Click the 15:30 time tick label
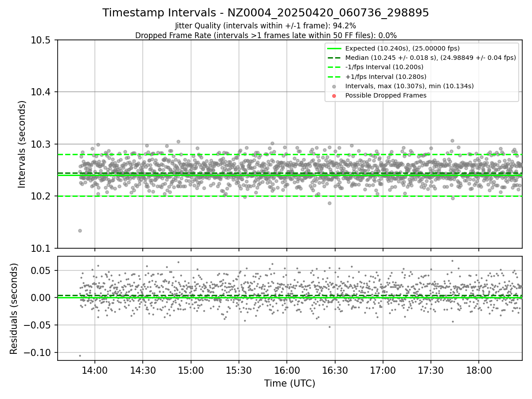 point(239,370)
